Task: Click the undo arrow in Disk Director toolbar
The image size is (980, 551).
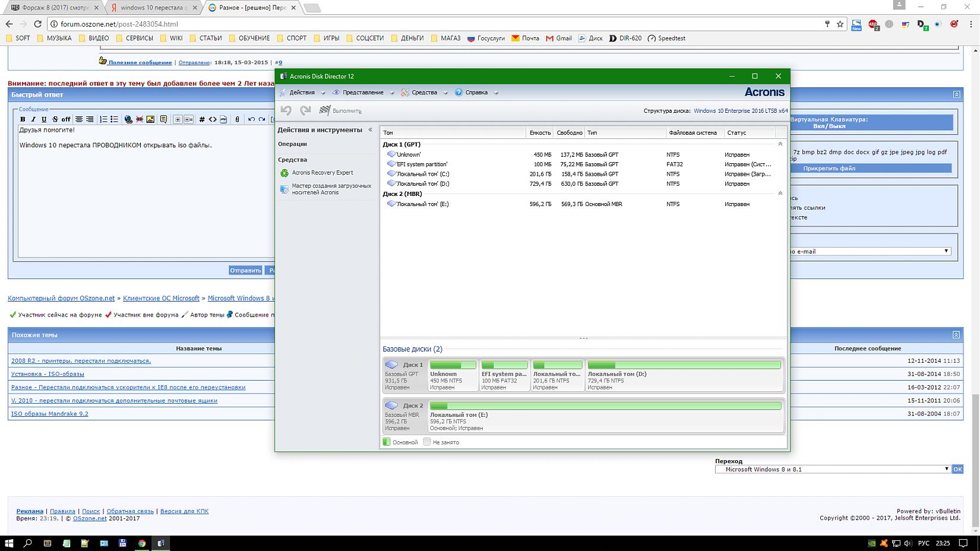Action: (286, 110)
